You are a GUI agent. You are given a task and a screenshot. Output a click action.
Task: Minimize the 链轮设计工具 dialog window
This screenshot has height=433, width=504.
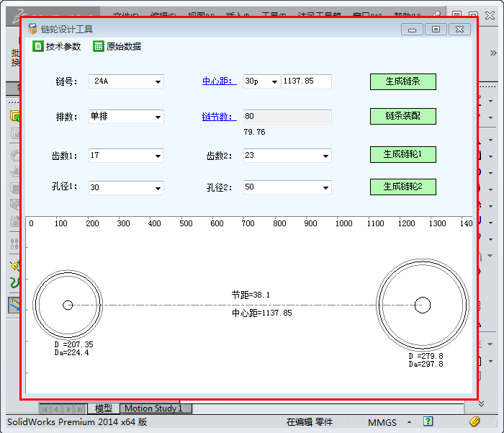[413, 30]
